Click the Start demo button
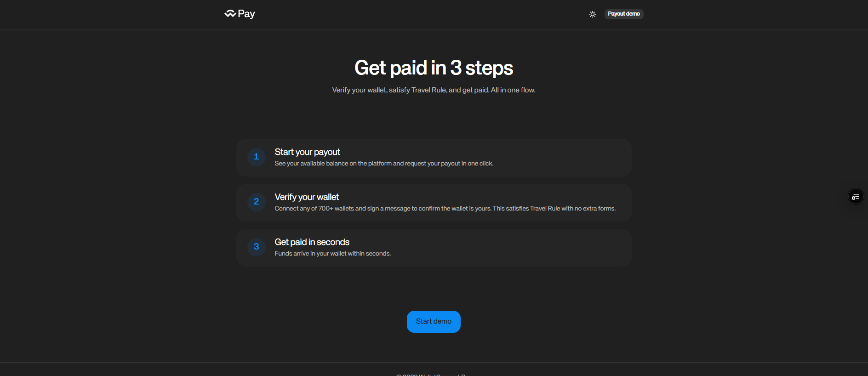The image size is (868, 376). (434, 322)
